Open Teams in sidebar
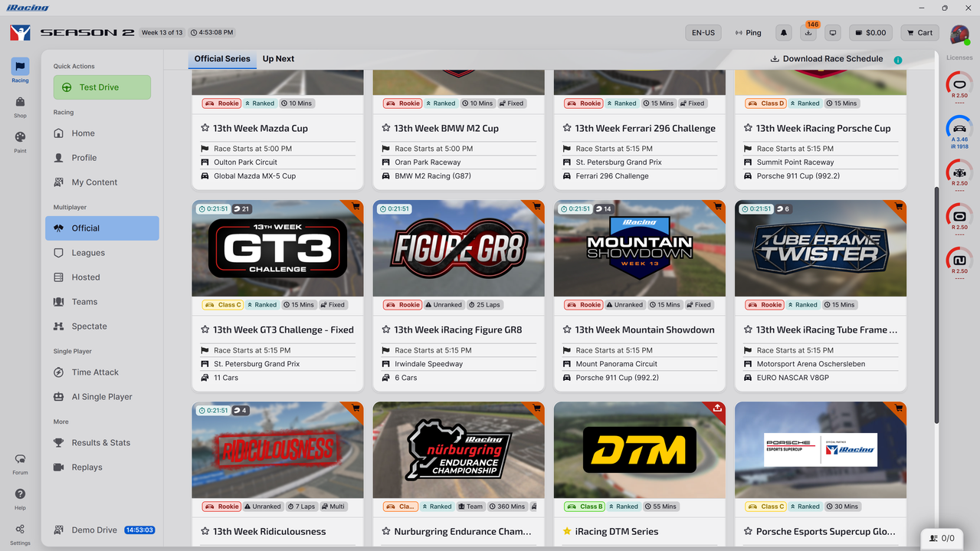Screen dimensions: 980x551 pos(102,302)
